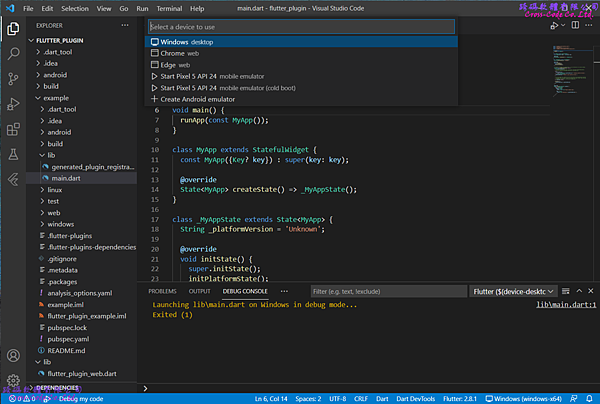
Task: Expand the linux folder in Explorer
Action: pos(55,189)
